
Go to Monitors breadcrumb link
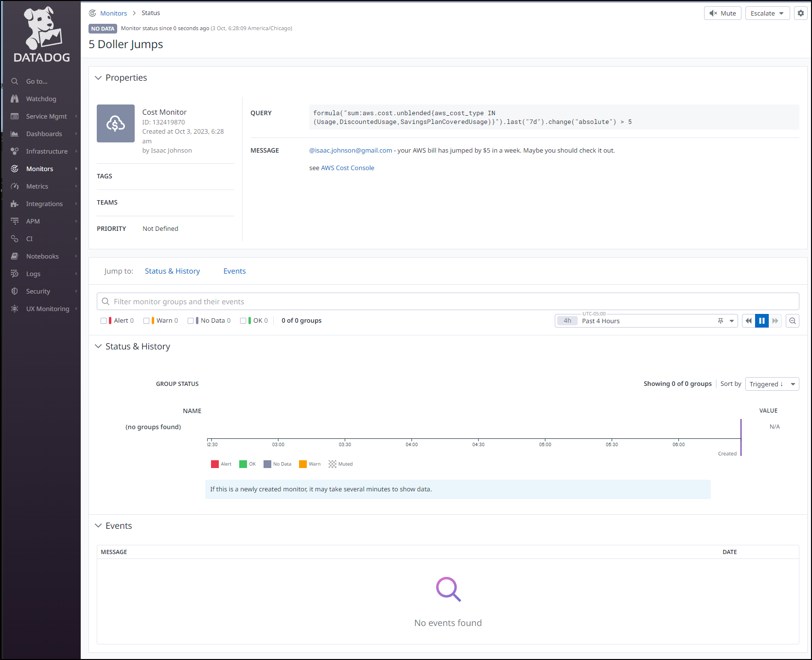click(113, 13)
